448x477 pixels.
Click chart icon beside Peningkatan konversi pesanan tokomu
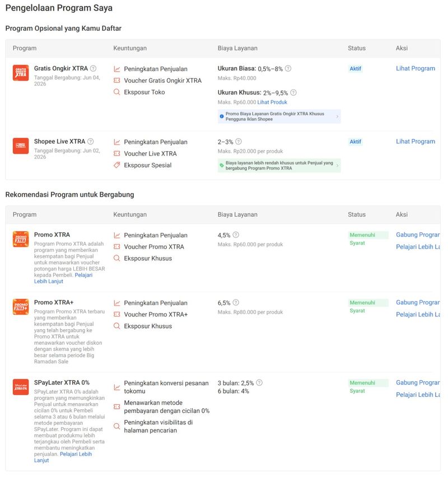(x=117, y=387)
